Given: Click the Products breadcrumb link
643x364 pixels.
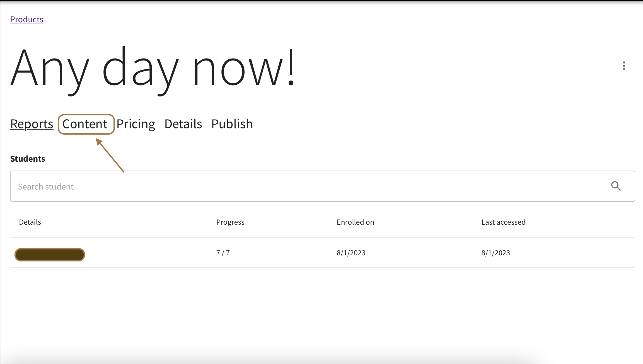Looking at the screenshot, I should (x=26, y=19).
